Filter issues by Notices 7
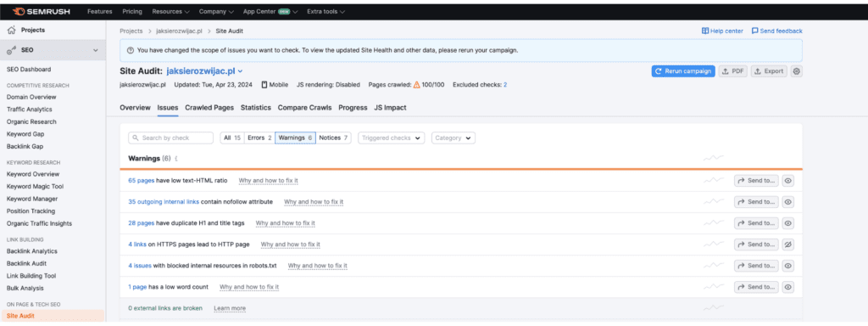This screenshot has width=868, height=326. click(334, 138)
